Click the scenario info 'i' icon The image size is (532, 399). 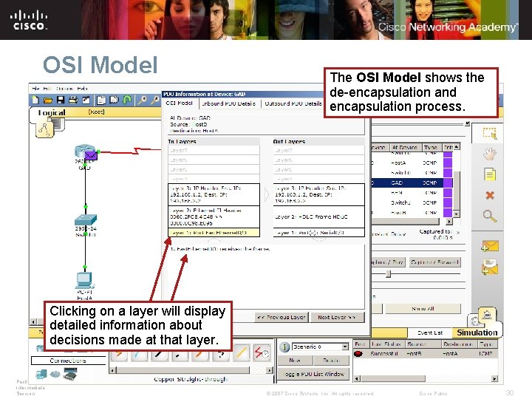tap(284, 347)
